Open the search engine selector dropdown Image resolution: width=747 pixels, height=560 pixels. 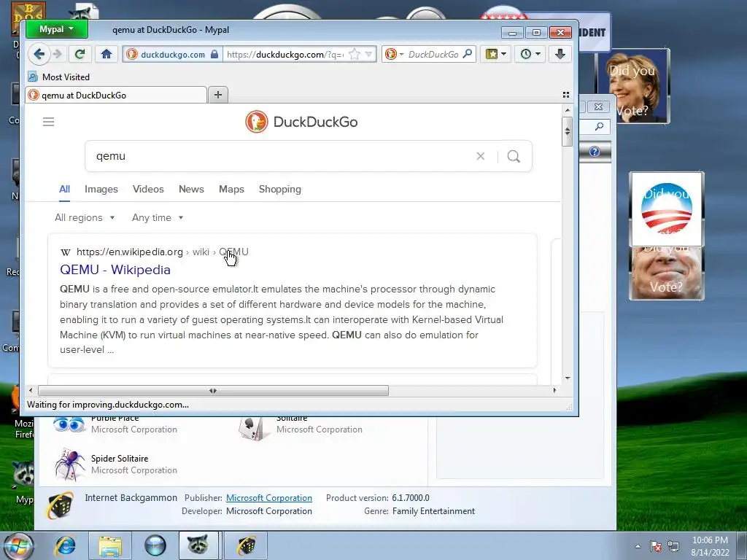tap(395, 54)
